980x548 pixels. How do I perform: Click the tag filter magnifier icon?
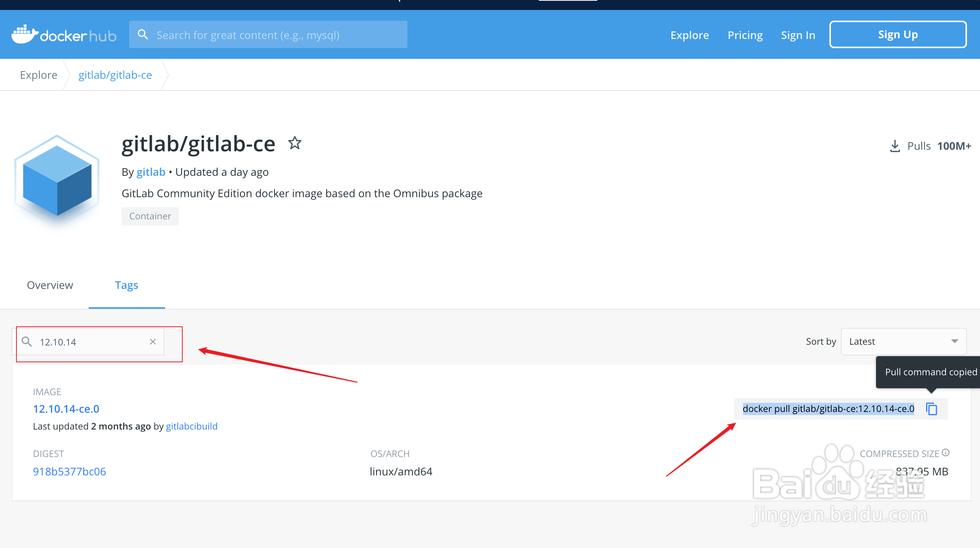click(27, 341)
